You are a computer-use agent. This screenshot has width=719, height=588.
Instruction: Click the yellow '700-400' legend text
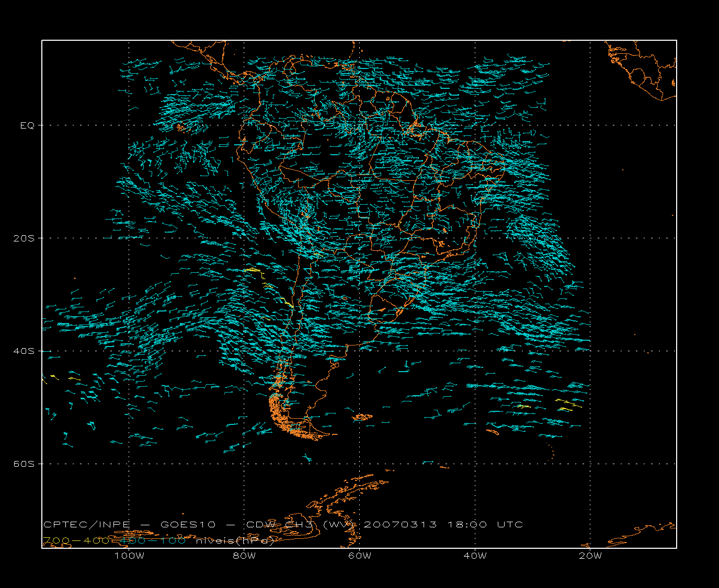[75, 540]
